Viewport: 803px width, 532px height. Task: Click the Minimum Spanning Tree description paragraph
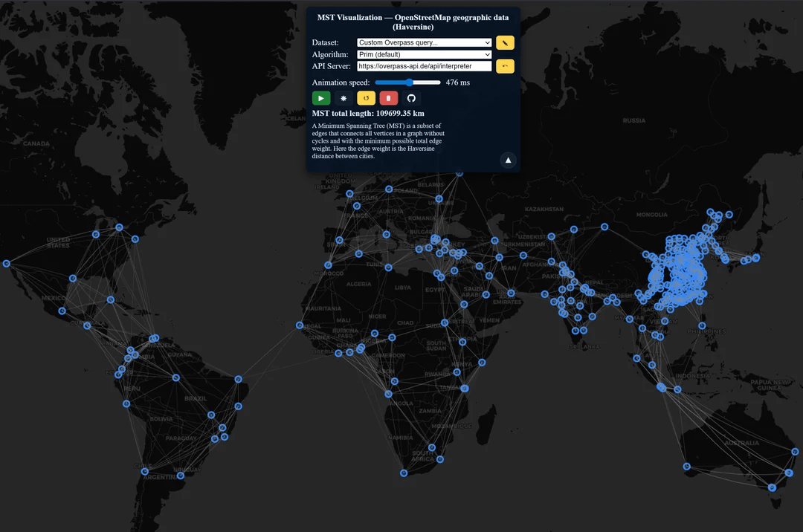coord(378,140)
